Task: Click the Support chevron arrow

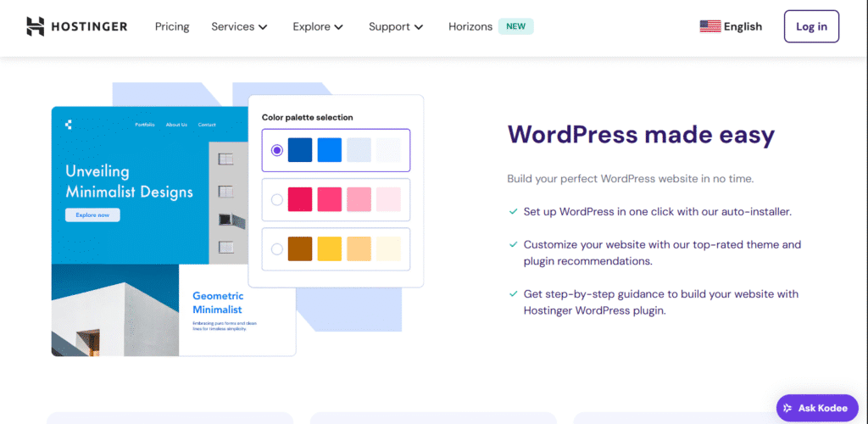Action: 419,27
